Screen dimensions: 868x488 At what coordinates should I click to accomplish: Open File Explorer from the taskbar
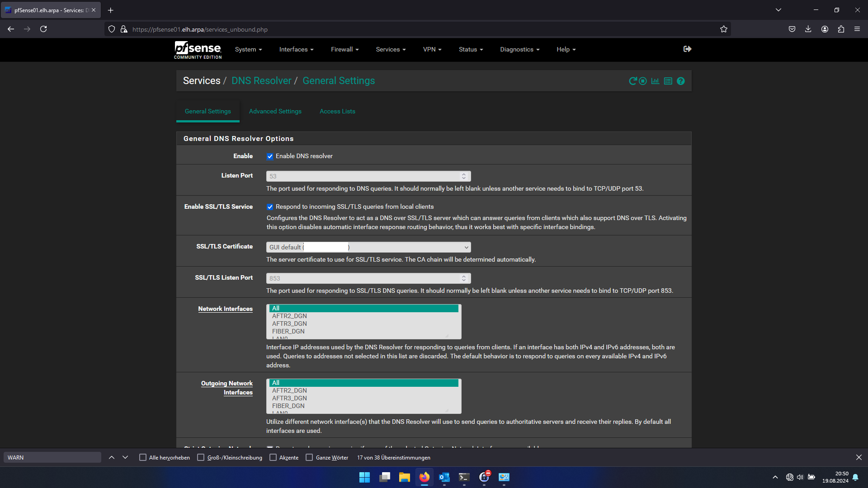pyautogui.click(x=404, y=477)
